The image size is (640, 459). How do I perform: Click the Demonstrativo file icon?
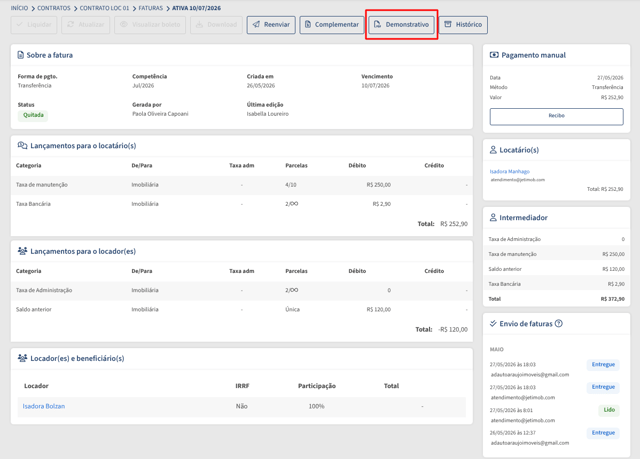point(378,24)
